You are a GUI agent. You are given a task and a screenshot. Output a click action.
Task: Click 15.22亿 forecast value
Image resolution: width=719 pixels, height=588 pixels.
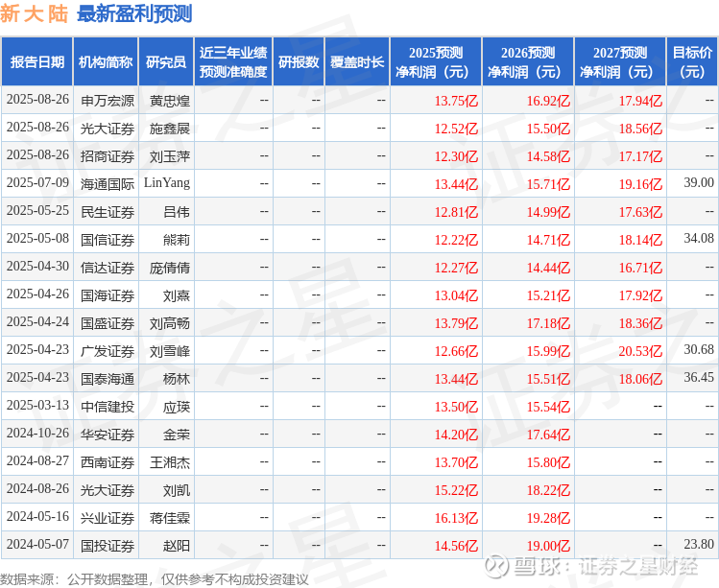pos(456,490)
